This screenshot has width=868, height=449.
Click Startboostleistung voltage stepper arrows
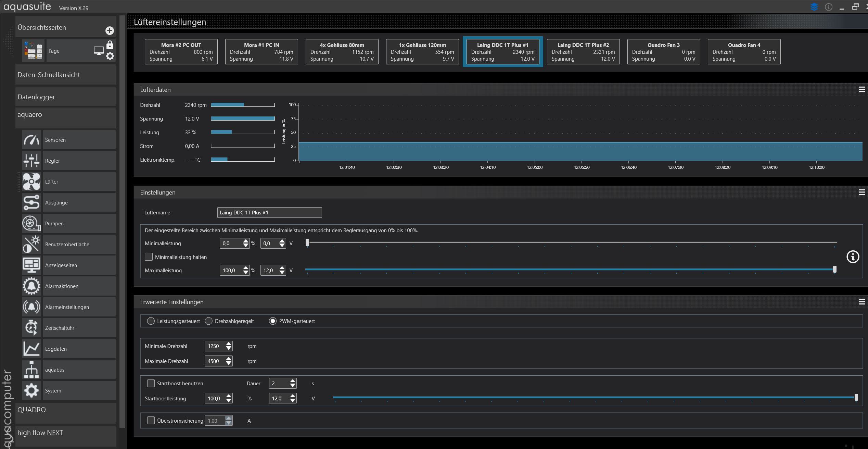tap(293, 398)
